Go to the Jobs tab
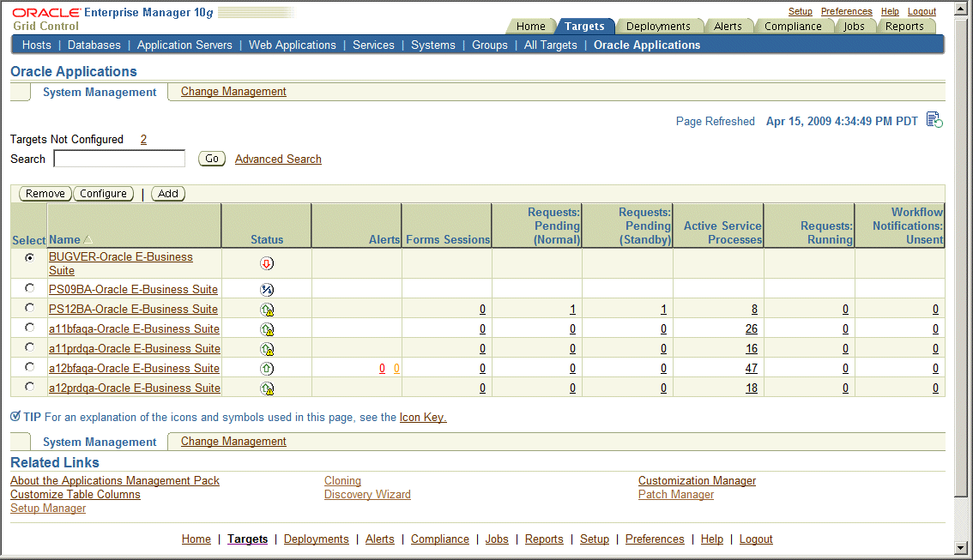 [x=854, y=26]
